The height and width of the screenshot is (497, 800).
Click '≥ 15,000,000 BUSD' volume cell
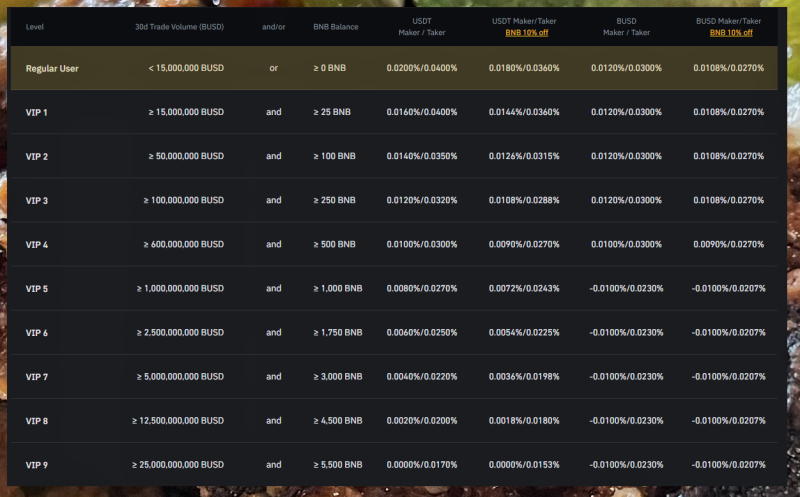click(x=186, y=112)
